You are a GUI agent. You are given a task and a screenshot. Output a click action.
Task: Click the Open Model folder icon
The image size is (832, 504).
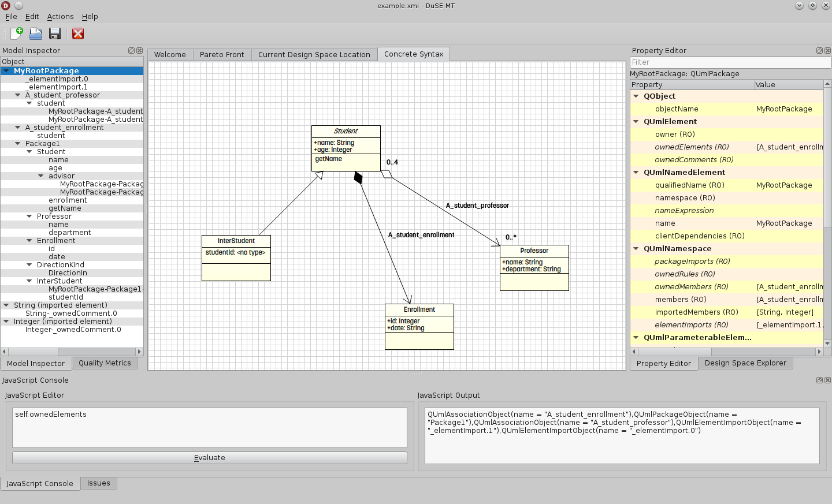click(36, 33)
